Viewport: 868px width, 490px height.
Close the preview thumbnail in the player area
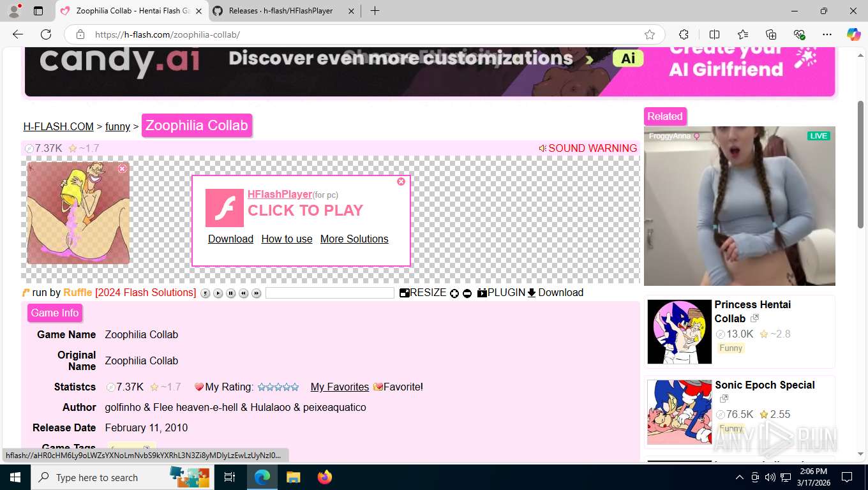point(123,168)
